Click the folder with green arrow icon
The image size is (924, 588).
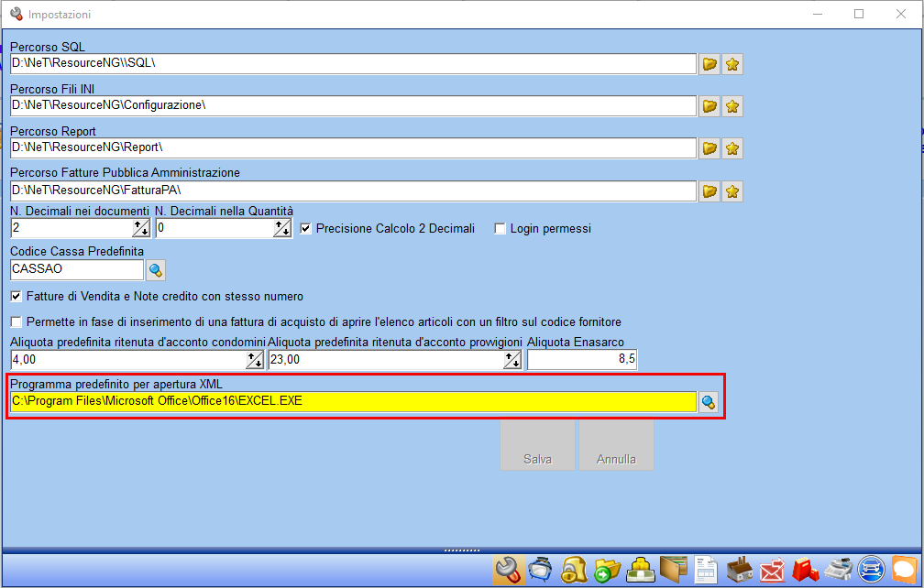pos(607,570)
